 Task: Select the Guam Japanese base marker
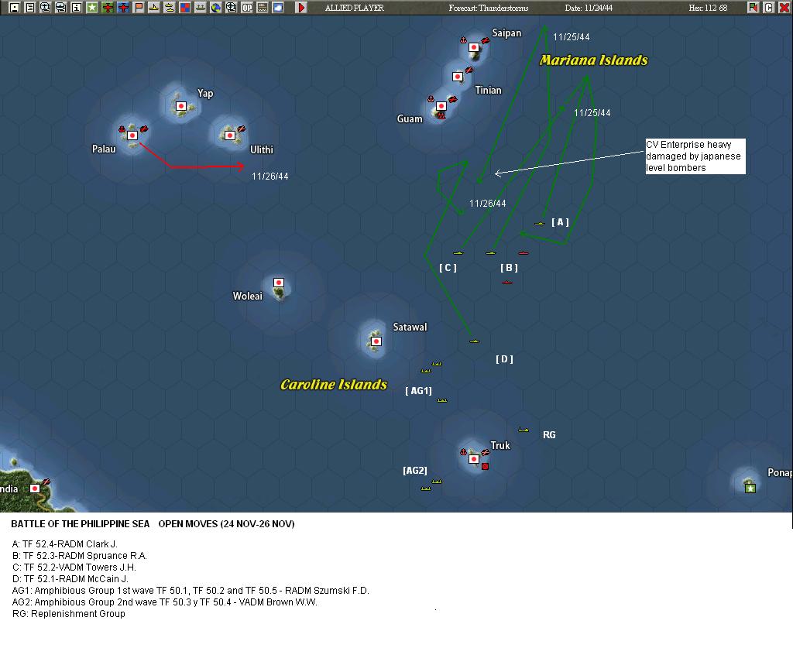[x=441, y=106]
